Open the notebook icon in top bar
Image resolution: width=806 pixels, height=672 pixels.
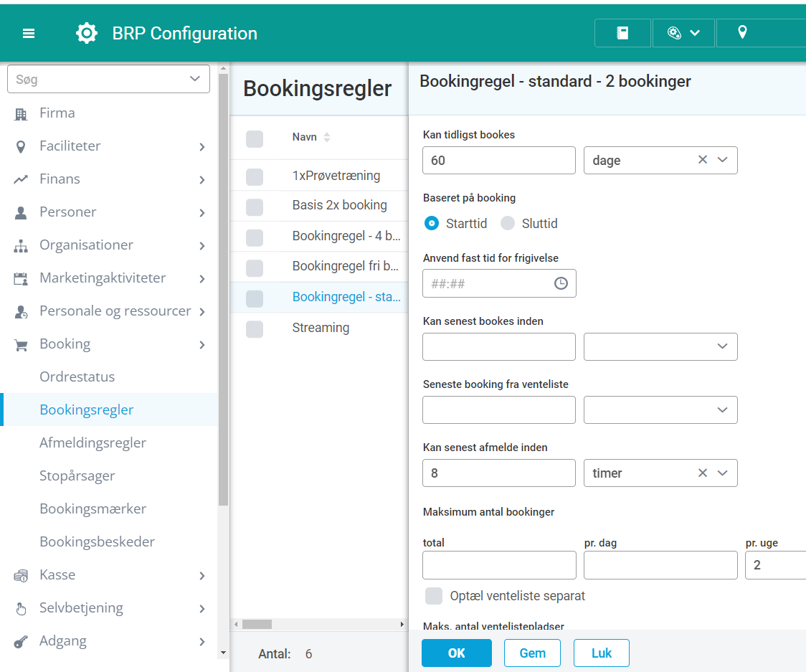pyautogui.click(x=622, y=33)
